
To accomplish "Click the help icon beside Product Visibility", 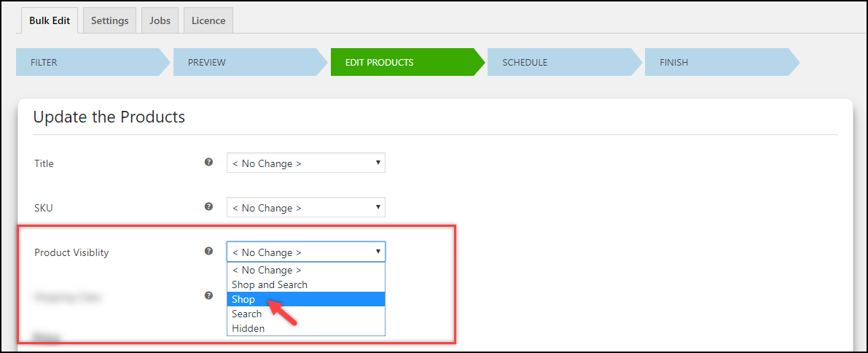I will point(208,252).
